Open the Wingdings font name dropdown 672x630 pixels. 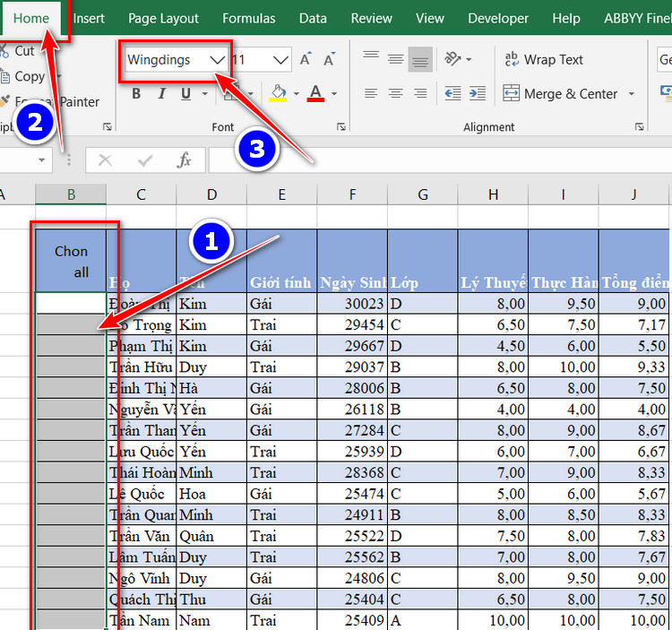pos(217,60)
